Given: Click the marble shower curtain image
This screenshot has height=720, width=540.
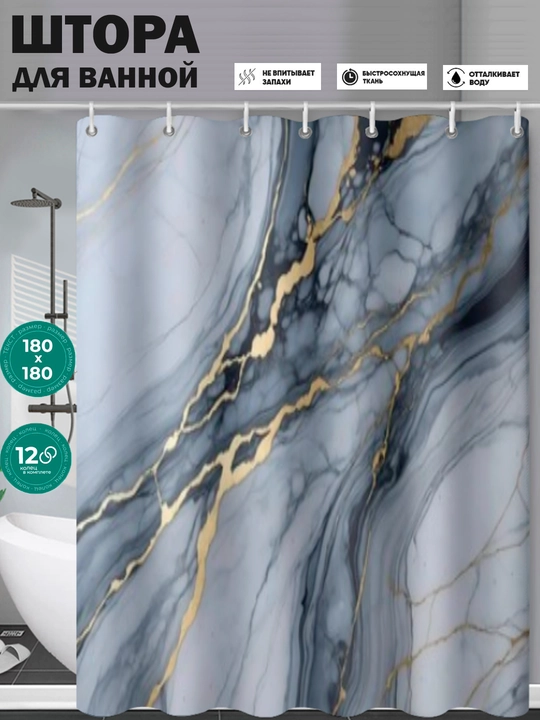Looking at the screenshot, I should pos(303,415).
